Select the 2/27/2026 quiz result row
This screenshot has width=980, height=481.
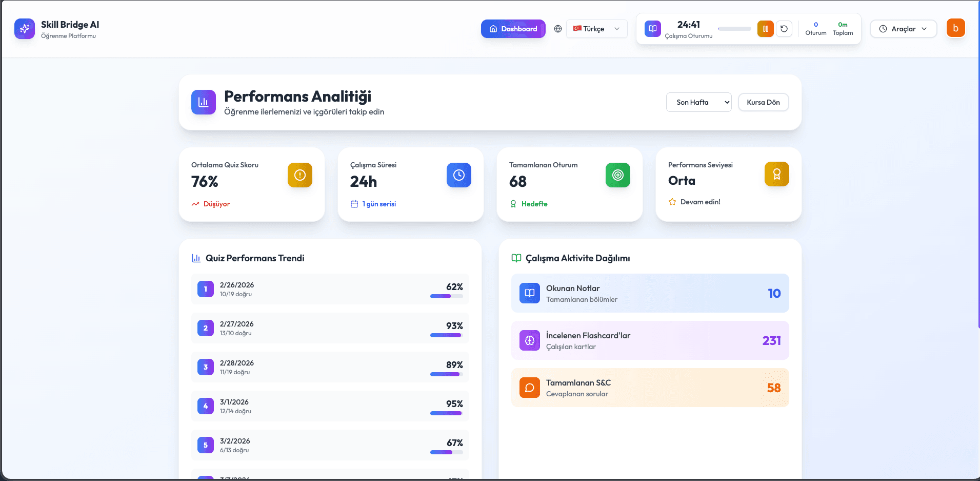pyautogui.click(x=330, y=328)
